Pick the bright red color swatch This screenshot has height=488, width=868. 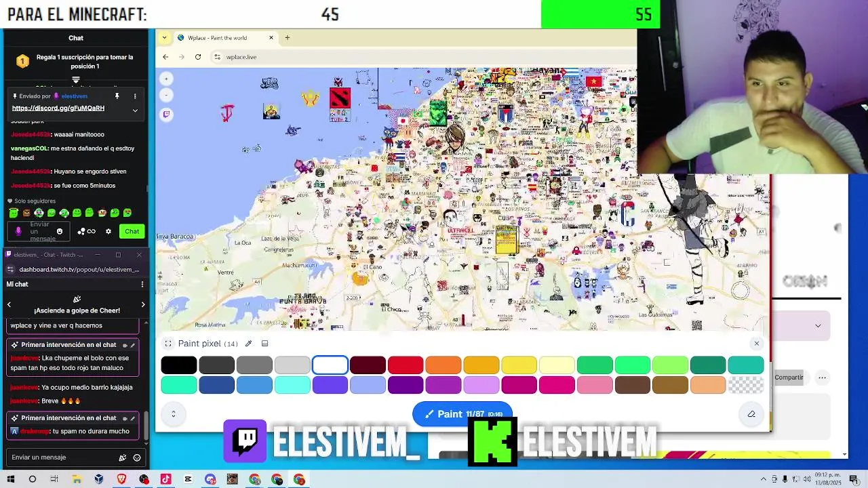(x=406, y=365)
